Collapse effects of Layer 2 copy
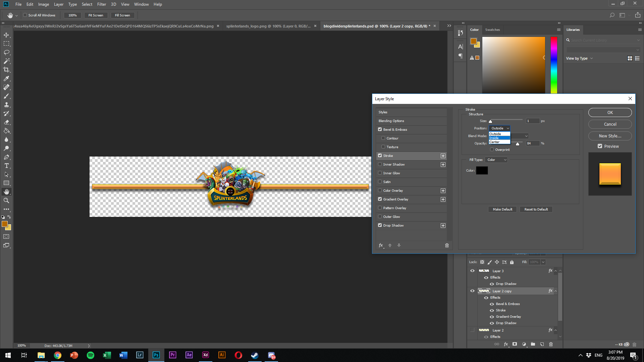644x362 pixels. [x=556, y=291]
